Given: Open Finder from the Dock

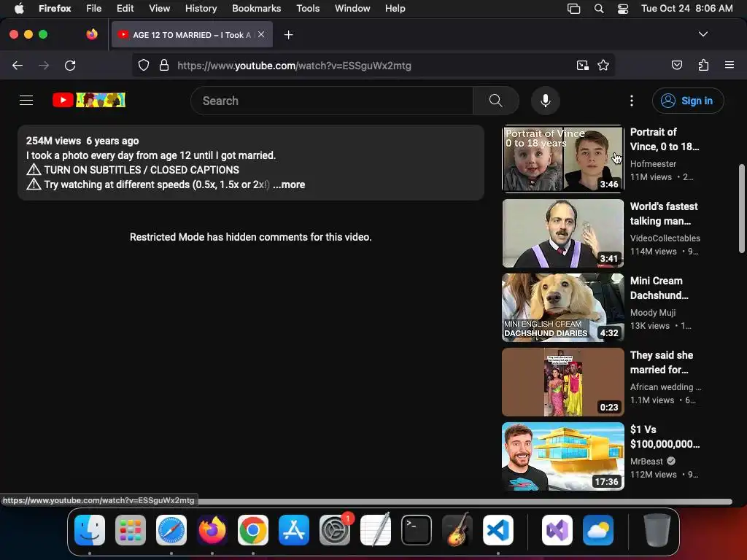Looking at the screenshot, I should [90, 530].
